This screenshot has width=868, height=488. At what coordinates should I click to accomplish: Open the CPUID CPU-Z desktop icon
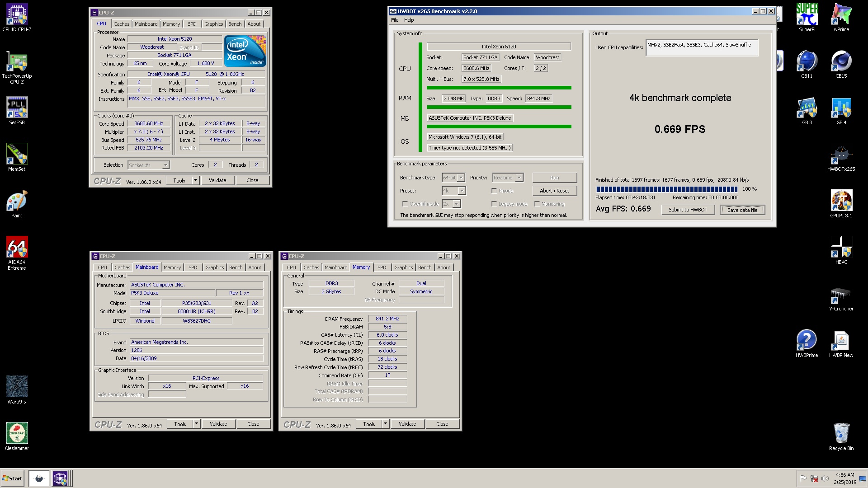[x=17, y=18]
